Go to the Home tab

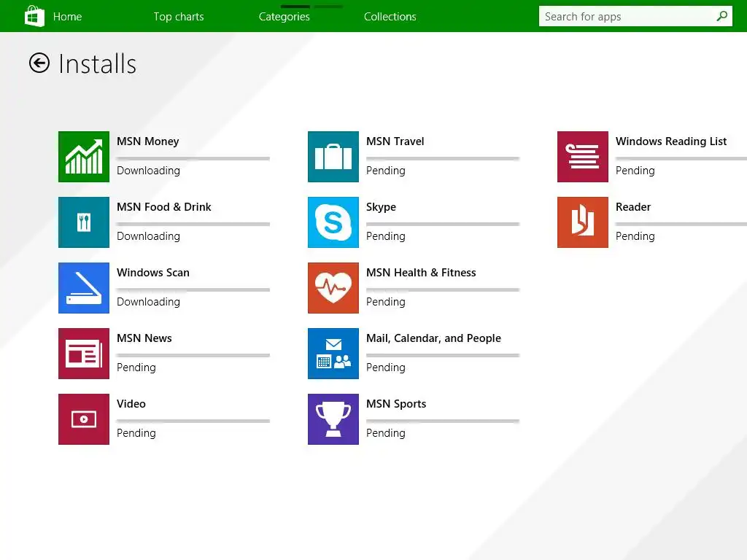[x=67, y=17]
